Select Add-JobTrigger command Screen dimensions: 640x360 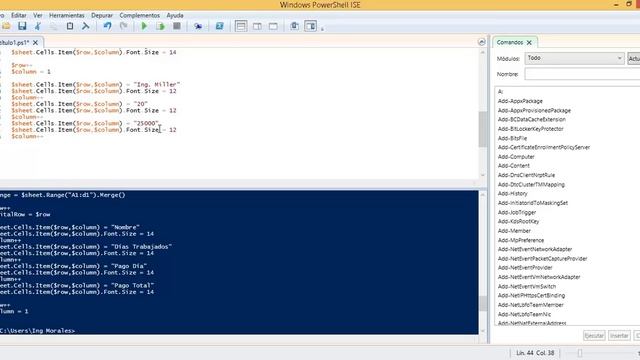[x=517, y=212]
